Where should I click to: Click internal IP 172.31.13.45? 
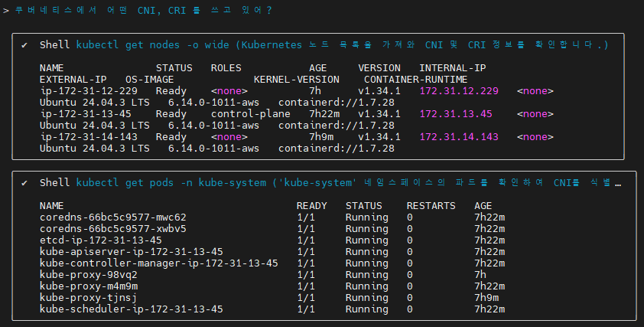456,114
